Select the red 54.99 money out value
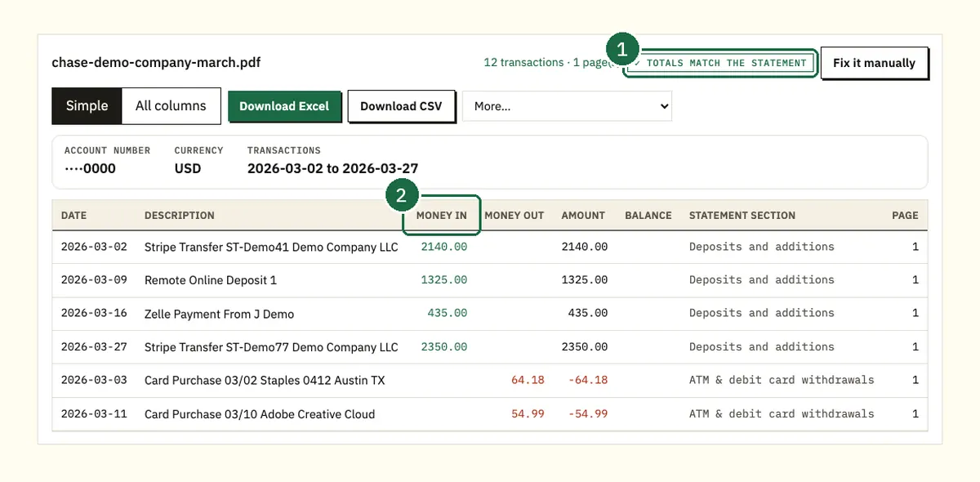 click(528, 414)
